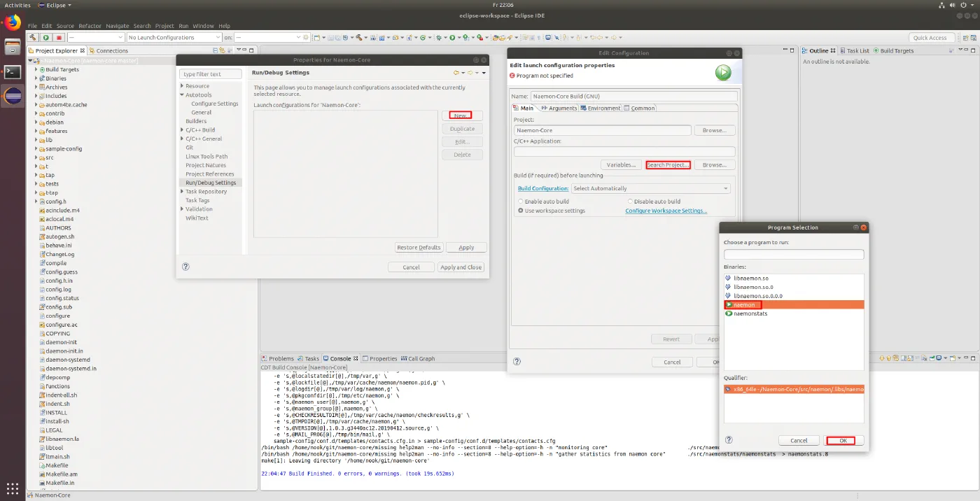This screenshot has width=980, height=501.
Task: Click help icon in Program Selection dialog
Action: [x=729, y=440]
